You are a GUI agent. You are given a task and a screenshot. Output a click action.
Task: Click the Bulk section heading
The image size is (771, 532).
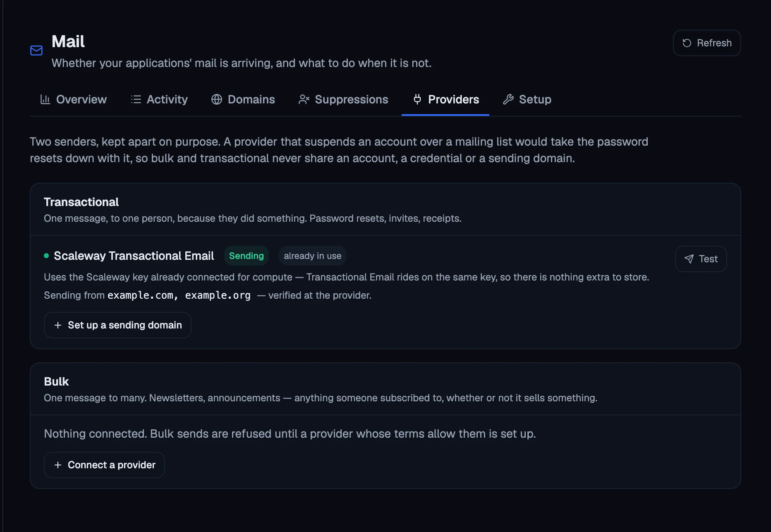56,381
